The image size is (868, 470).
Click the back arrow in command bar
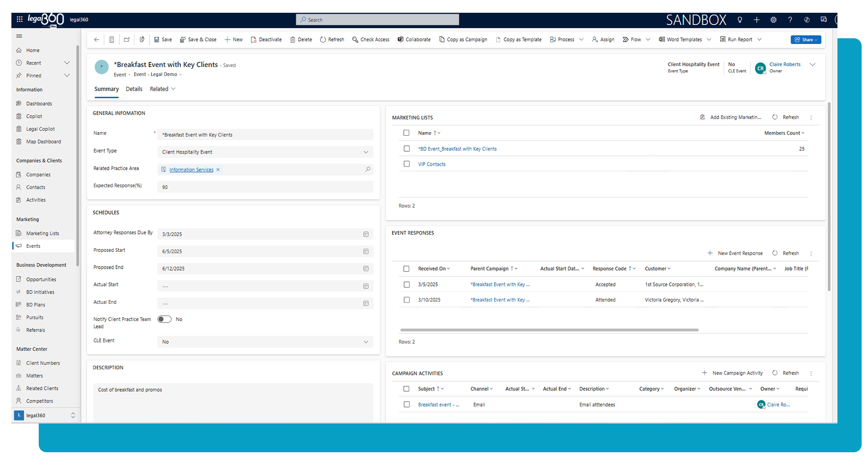pyautogui.click(x=97, y=40)
